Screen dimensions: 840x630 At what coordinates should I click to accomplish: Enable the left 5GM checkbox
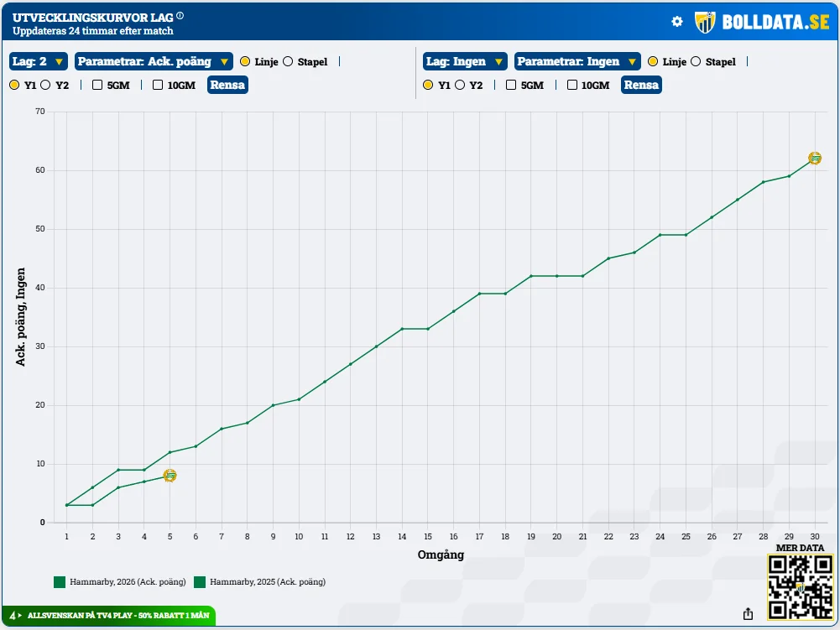pyautogui.click(x=97, y=85)
